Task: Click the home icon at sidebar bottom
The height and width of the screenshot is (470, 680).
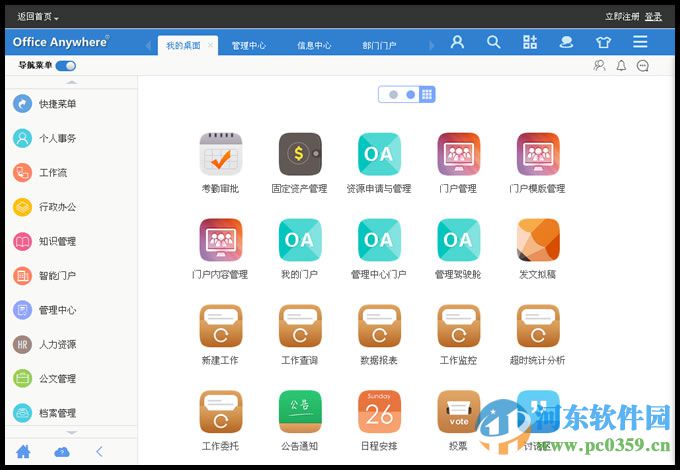Action: [23, 452]
